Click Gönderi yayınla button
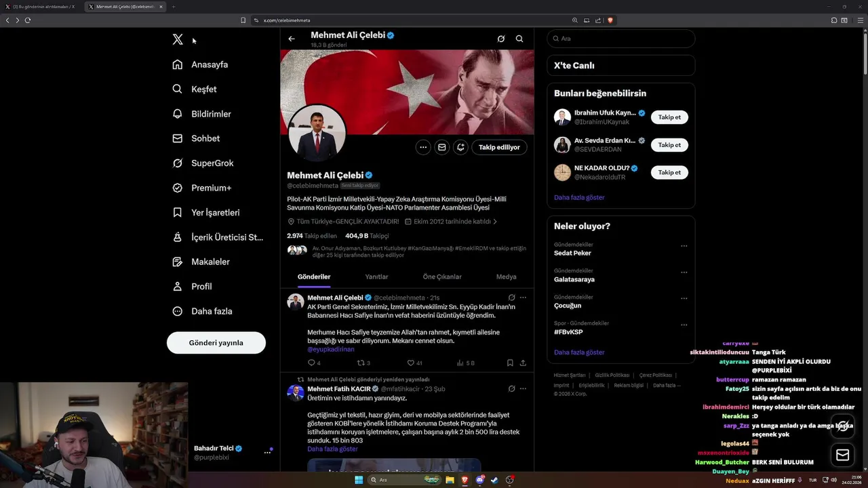The image size is (868, 488). 216,343
